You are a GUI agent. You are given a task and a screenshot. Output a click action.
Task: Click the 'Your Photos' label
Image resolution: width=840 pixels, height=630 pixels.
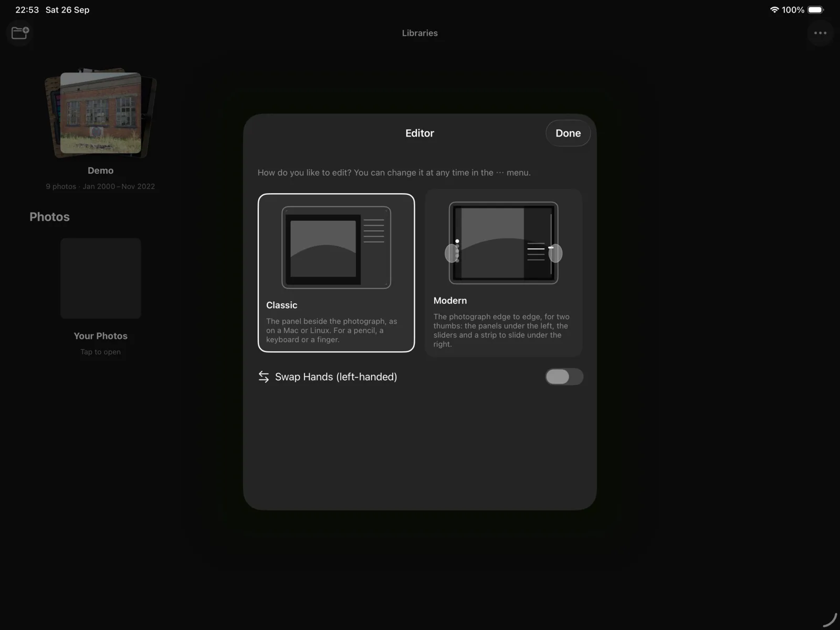coord(100,336)
